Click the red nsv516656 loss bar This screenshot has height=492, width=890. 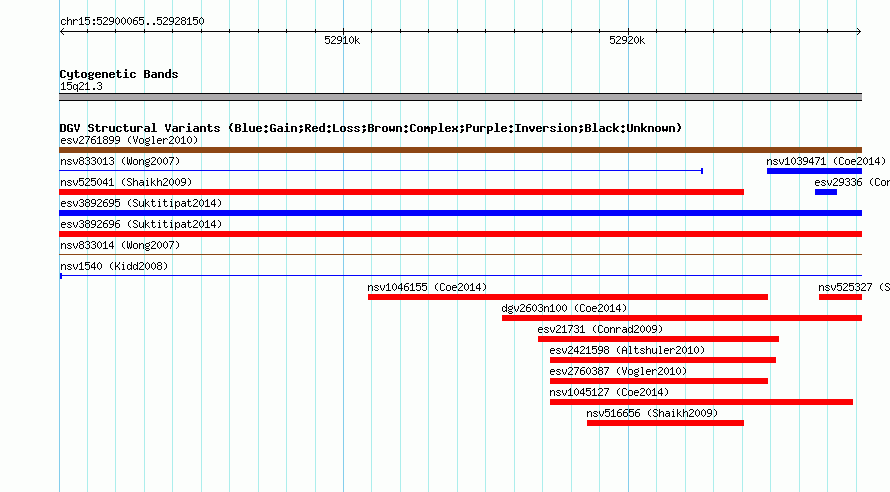click(x=665, y=423)
